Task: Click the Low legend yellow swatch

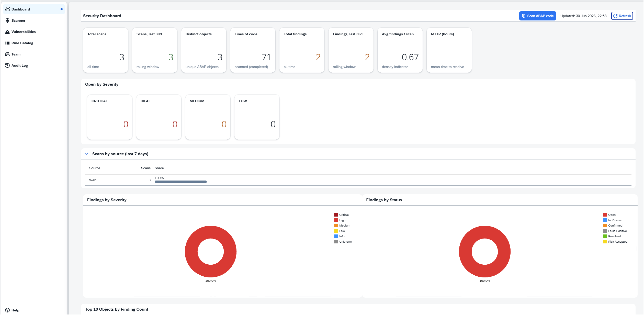Action: 336,231
